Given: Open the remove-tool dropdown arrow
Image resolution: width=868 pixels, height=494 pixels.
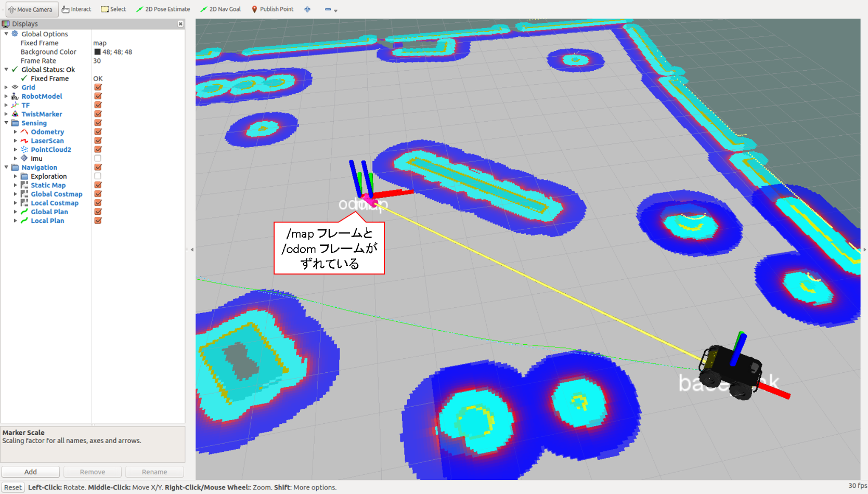Looking at the screenshot, I should click(x=336, y=10).
